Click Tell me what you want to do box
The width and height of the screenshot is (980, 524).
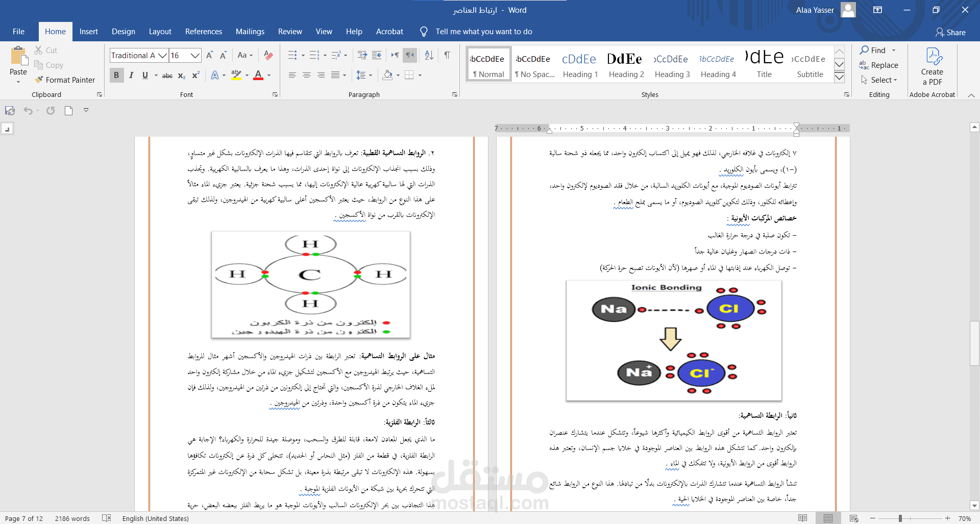(x=483, y=32)
